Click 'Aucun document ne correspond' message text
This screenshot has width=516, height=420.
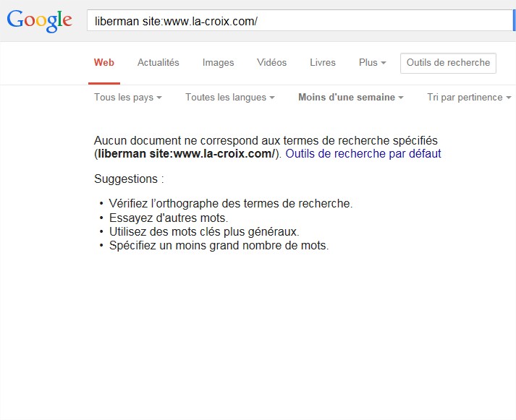tap(266, 141)
